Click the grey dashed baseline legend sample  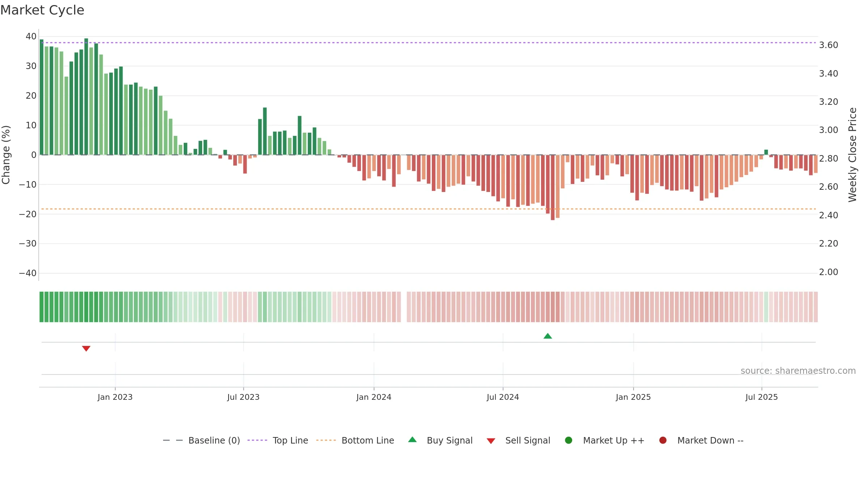[x=173, y=440]
